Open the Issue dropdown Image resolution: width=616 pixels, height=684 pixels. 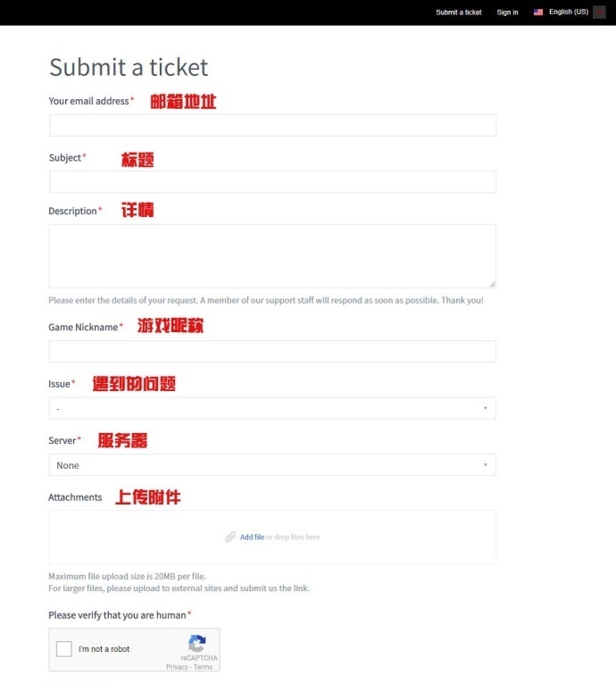tap(272, 408)
